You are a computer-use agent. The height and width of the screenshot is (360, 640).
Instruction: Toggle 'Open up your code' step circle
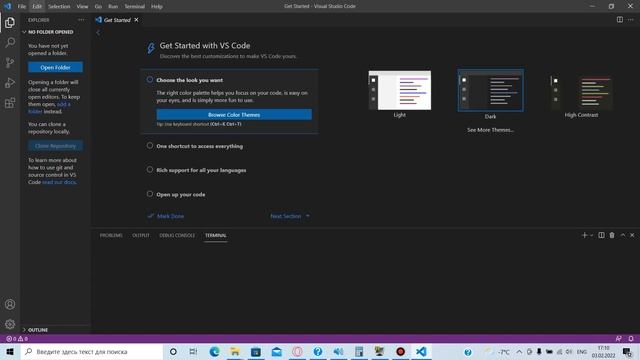150,194
